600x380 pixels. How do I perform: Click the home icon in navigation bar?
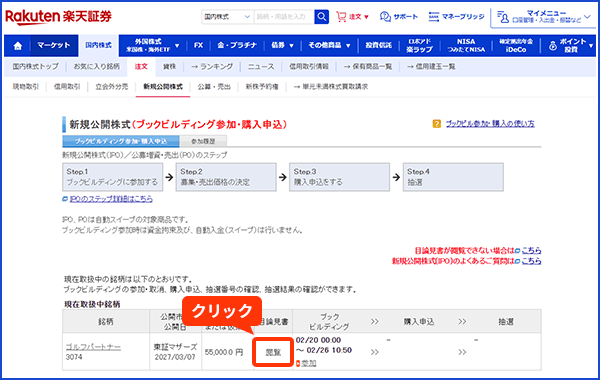18,46
